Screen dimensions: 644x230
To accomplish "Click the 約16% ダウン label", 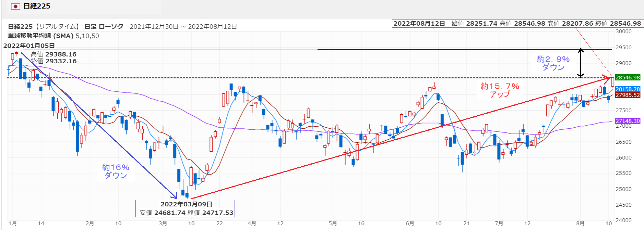I will tap(116, 171).
